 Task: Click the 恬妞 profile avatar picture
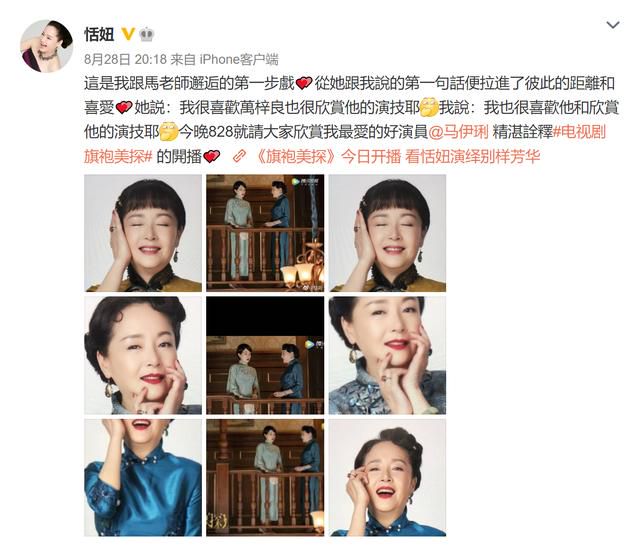[x=47, y=46]
